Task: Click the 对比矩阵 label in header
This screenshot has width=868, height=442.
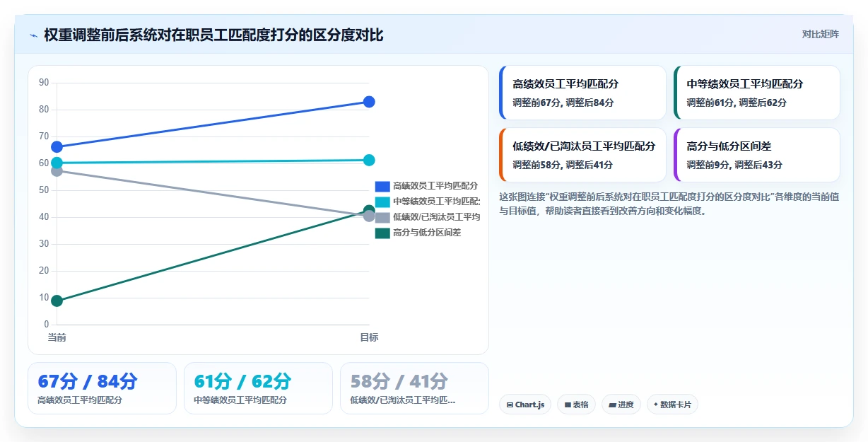Action: point(821,35)
